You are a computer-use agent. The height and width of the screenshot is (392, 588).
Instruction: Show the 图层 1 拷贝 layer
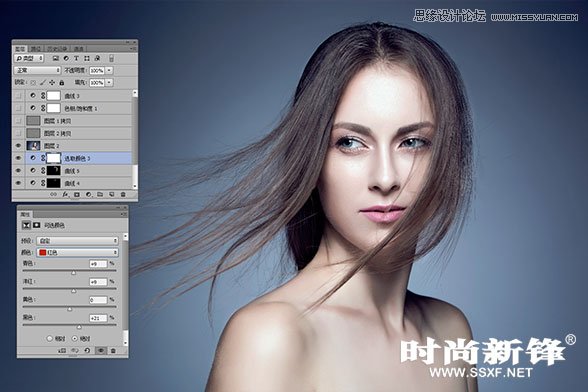(x=18, y=121)
